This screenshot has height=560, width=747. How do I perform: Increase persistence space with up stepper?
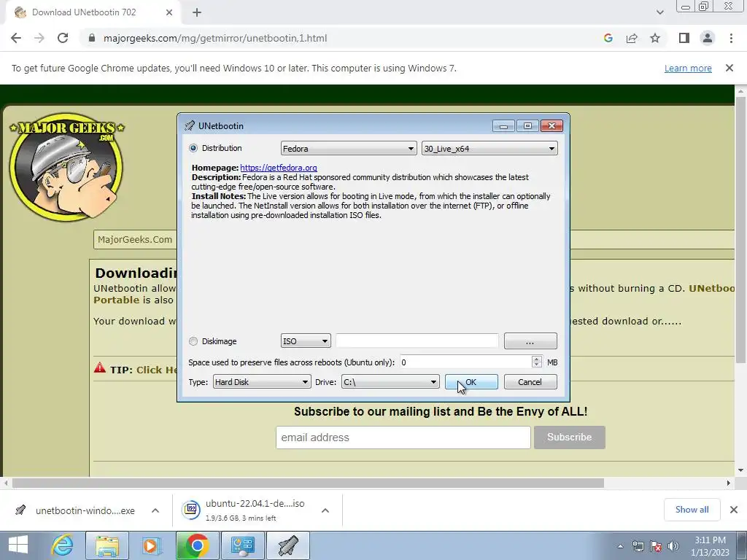coord(537,359)
